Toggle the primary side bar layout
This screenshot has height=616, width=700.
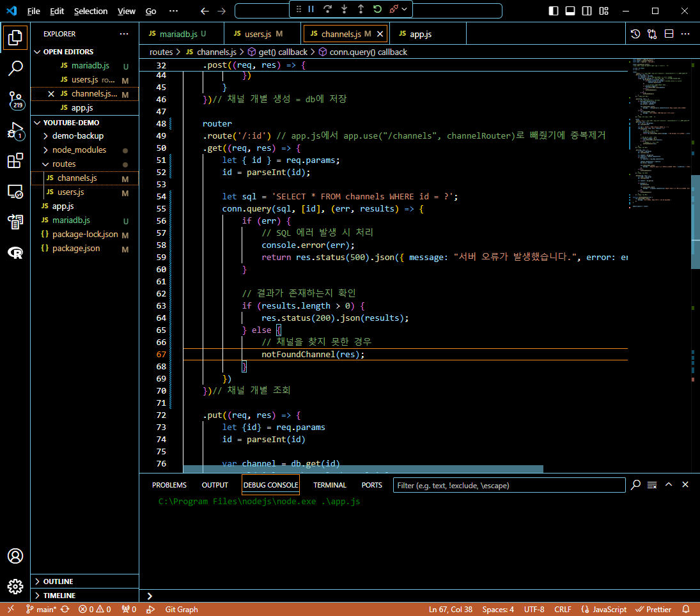point(554,11)
